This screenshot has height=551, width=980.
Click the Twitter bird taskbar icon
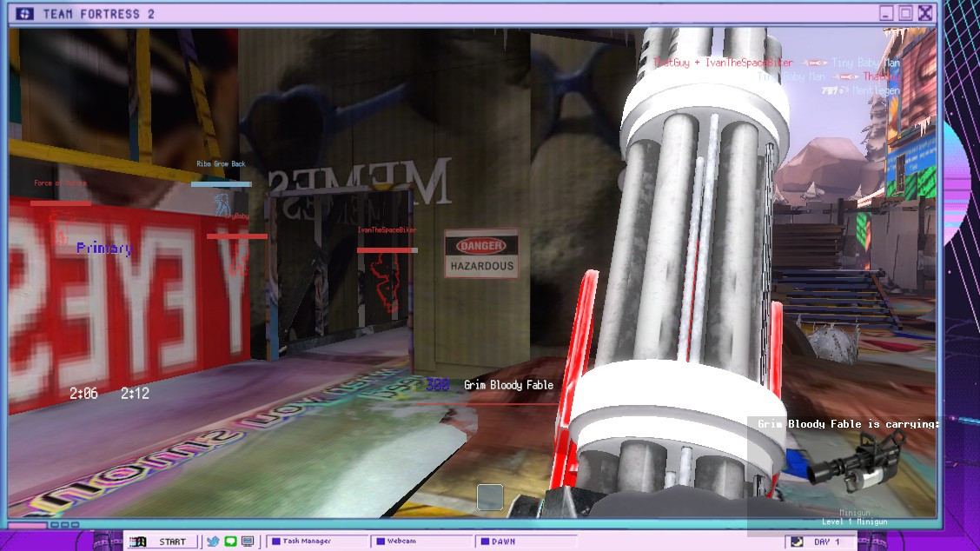pos(213,541)
